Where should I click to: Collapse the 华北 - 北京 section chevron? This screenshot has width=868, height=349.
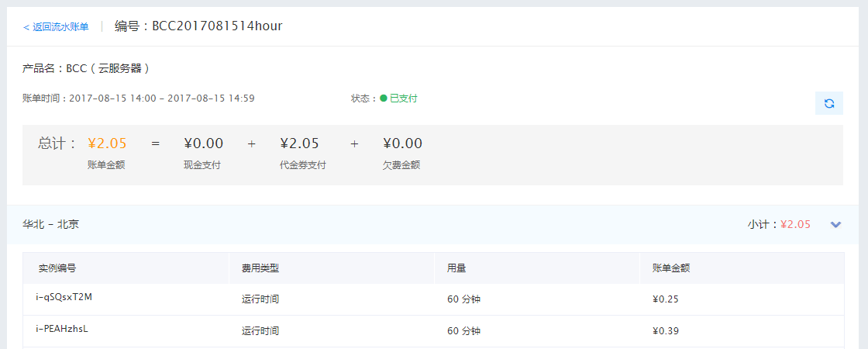[x=836, y=224]
